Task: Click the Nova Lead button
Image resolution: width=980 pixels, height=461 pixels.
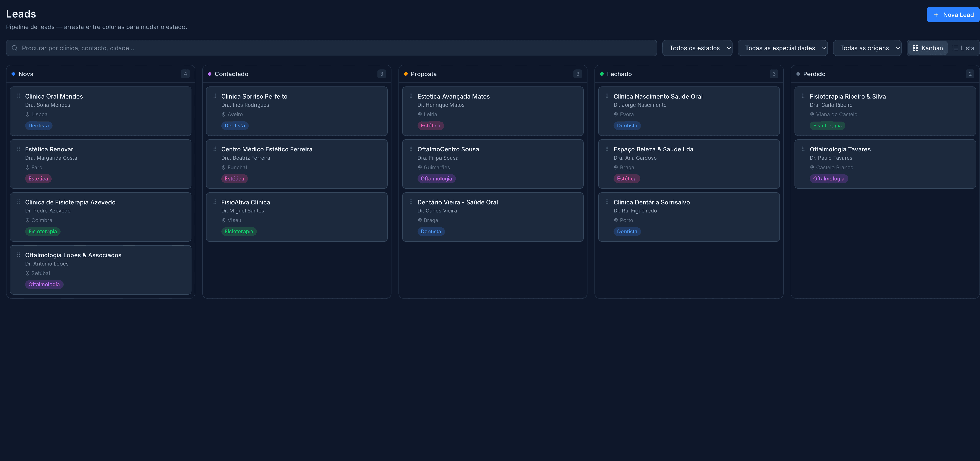Action: coord(953,15)
